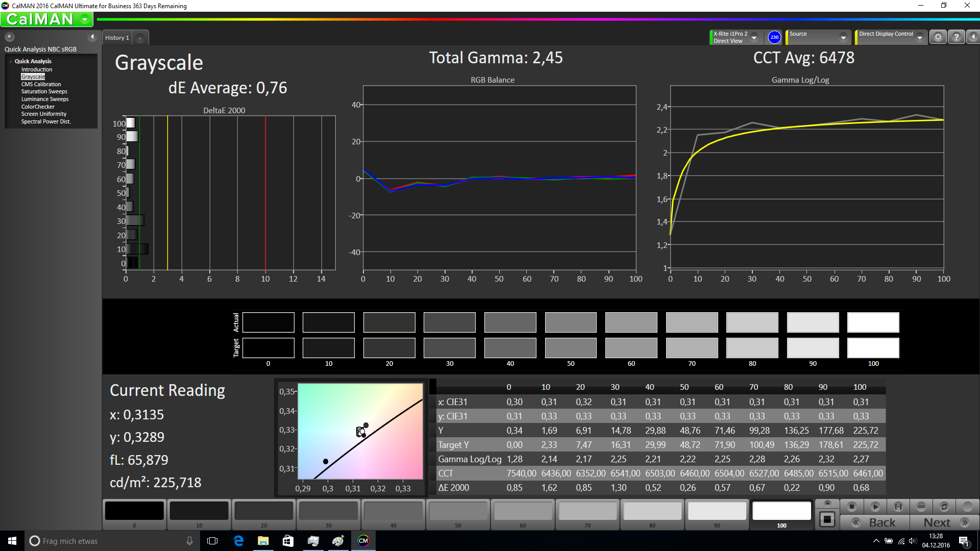Screen dimensions: 980x551
Task: Open the help question mark button
Action: click(956, 37)
